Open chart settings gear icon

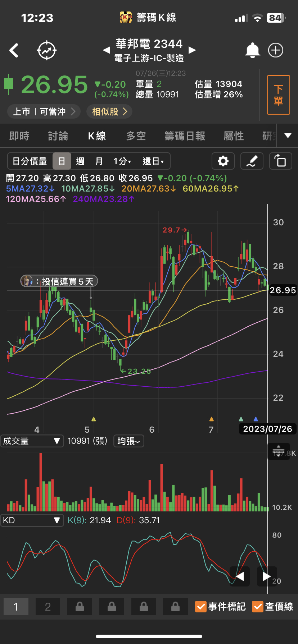223,161
